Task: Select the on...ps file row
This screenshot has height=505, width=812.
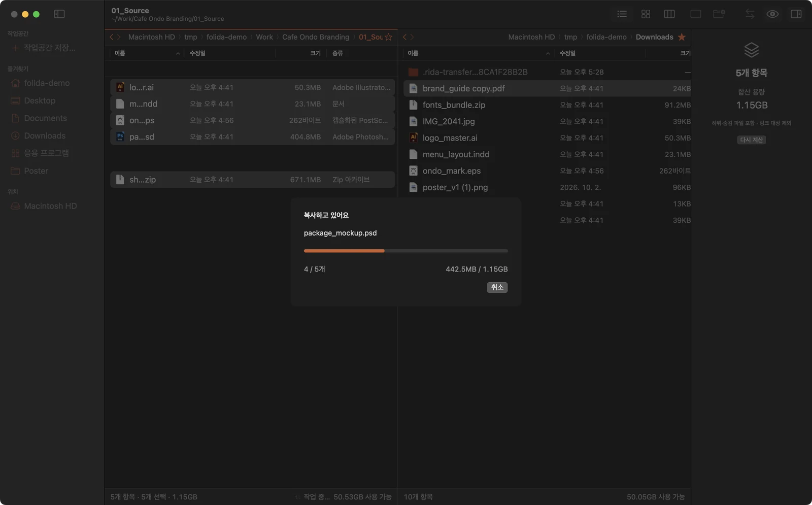Action: pos(252,120)
